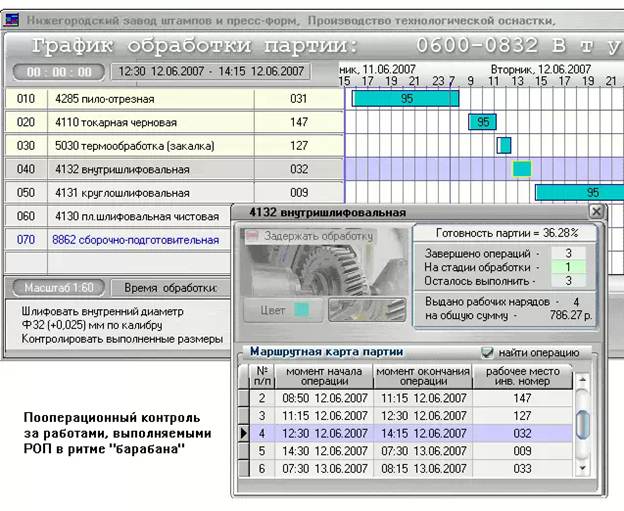Select route card row 5 starting 14:30

click(406, 451)
